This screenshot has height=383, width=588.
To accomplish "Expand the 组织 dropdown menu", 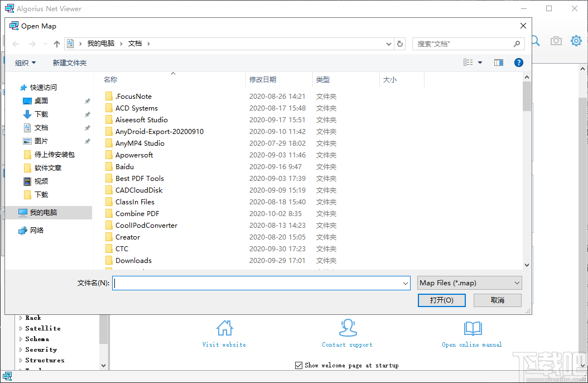I will pyautogui.click(x=25, y=63).
